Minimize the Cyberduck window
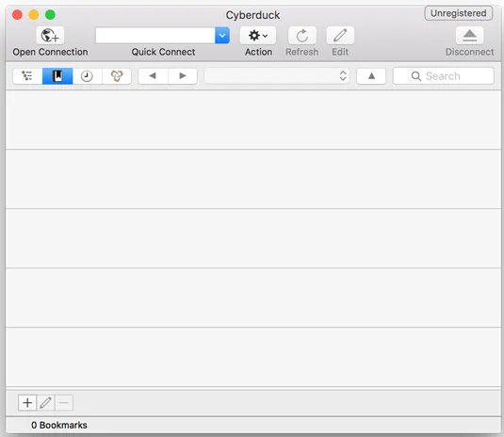The image size is (504, 437). pyautogui.click(x=34, y=15)
